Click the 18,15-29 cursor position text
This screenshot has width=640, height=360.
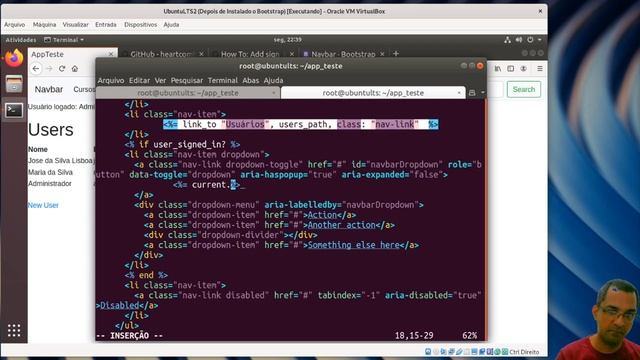(x=414, y=336)
